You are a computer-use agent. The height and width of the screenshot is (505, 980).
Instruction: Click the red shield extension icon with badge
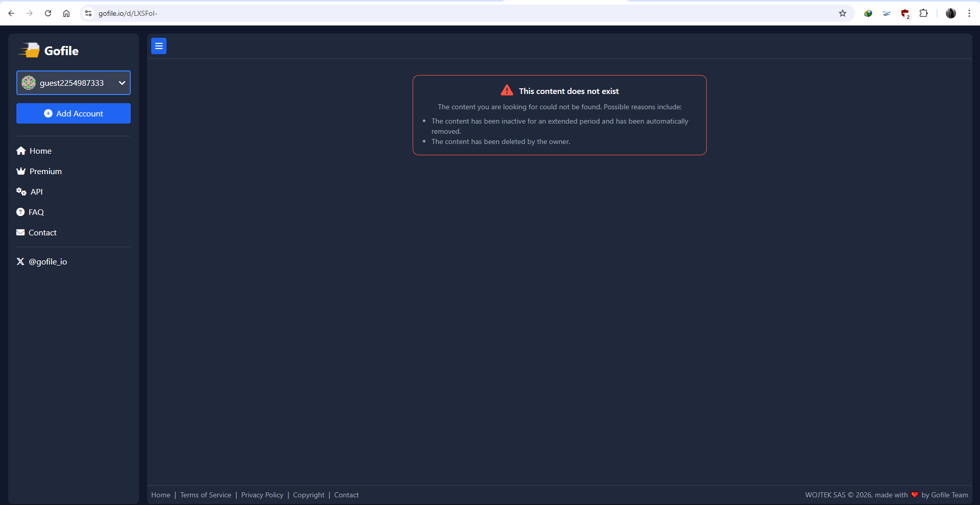905,14
